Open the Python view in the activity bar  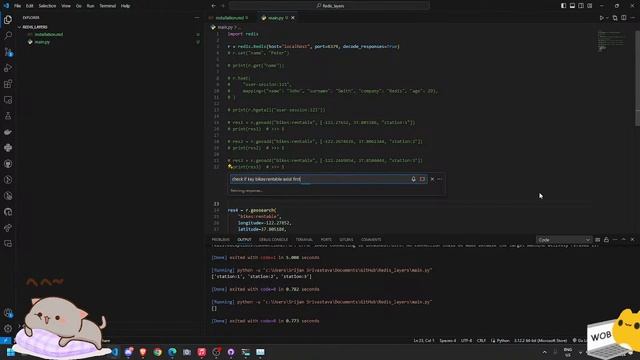click(x=8, y=148)
